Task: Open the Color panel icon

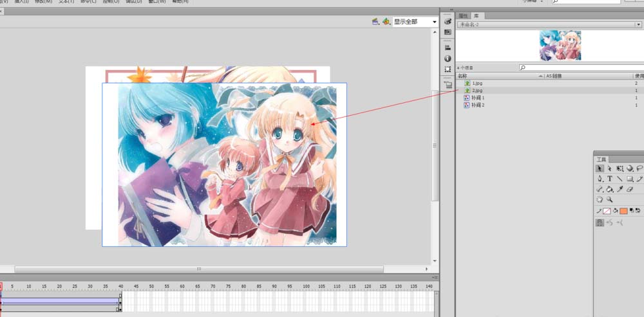Action: coord(448,22)
